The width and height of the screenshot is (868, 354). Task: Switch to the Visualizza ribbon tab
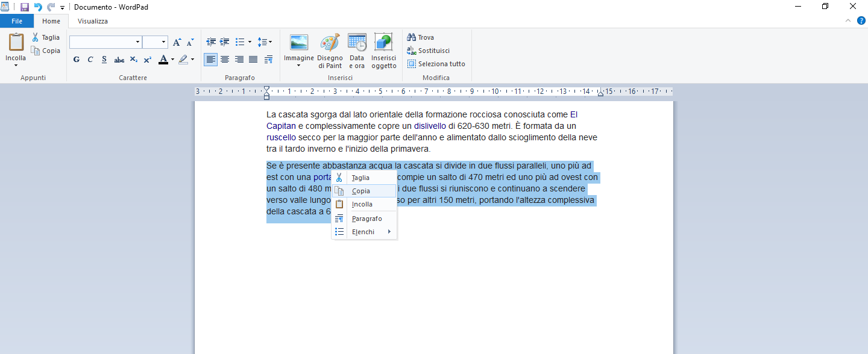92,20
